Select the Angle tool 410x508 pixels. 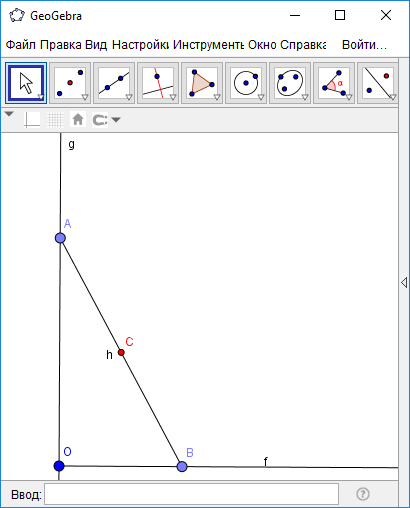click(334, 83)
